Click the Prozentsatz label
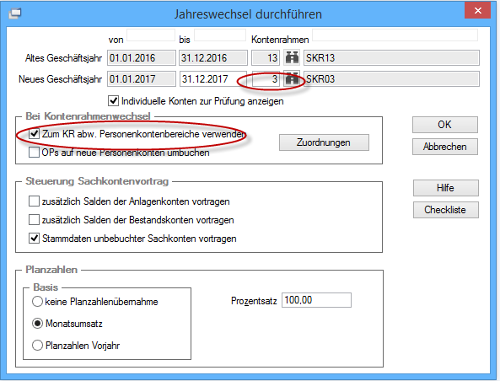500x381 pixels. [x=254, y=301]
